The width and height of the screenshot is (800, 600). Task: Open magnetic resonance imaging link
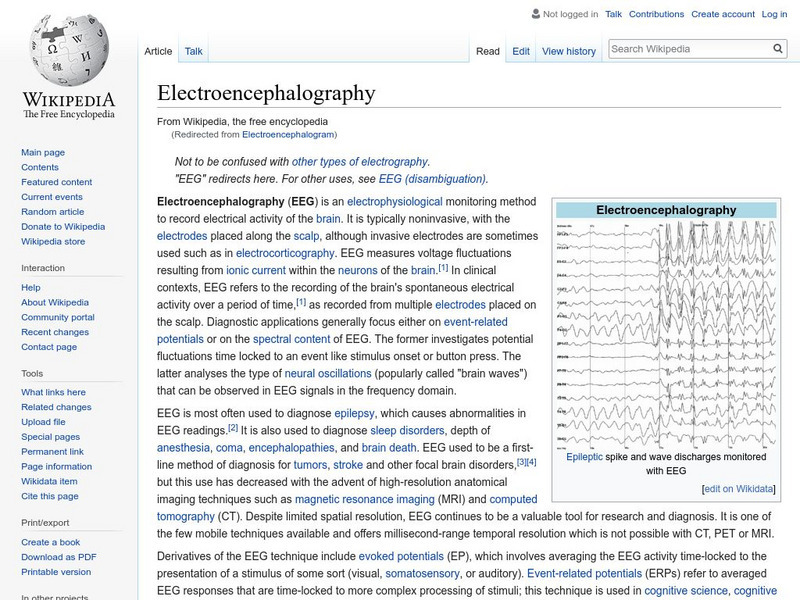365,499
